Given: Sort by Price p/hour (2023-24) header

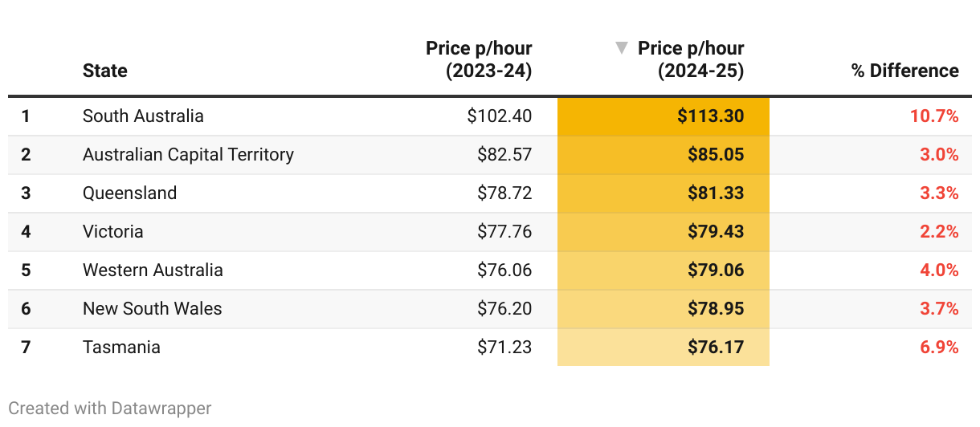Looking at the screenshot, I should [479, 59].
